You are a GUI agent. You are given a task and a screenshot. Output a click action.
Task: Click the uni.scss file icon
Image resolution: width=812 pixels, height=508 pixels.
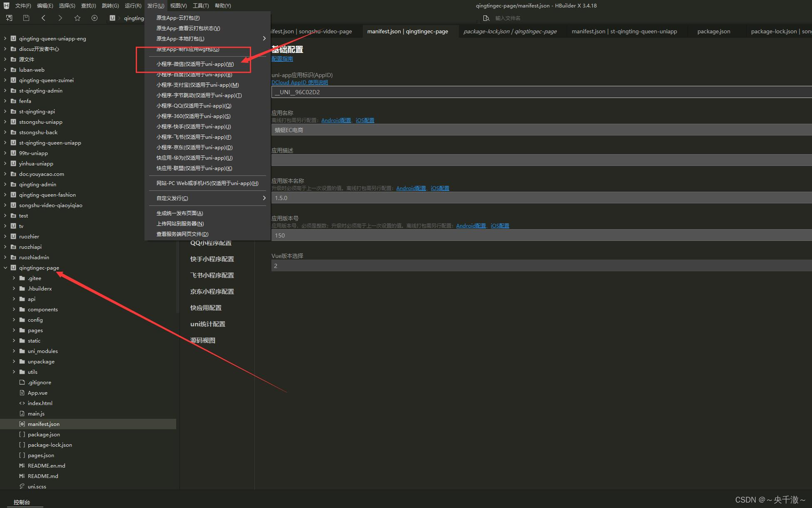coord(22,486)
